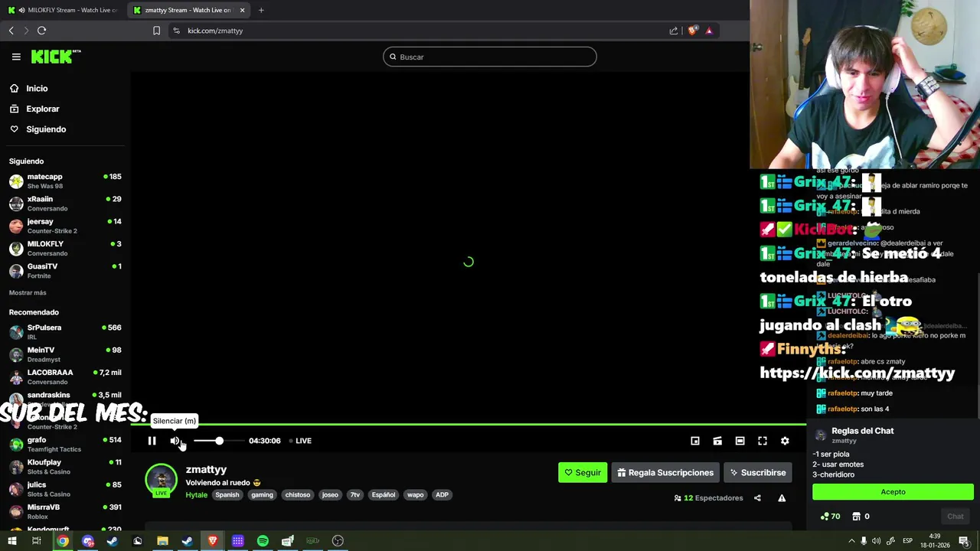Screen dimensions: 980x551
Task: Select the Español tag
Action: click(384, 495)
